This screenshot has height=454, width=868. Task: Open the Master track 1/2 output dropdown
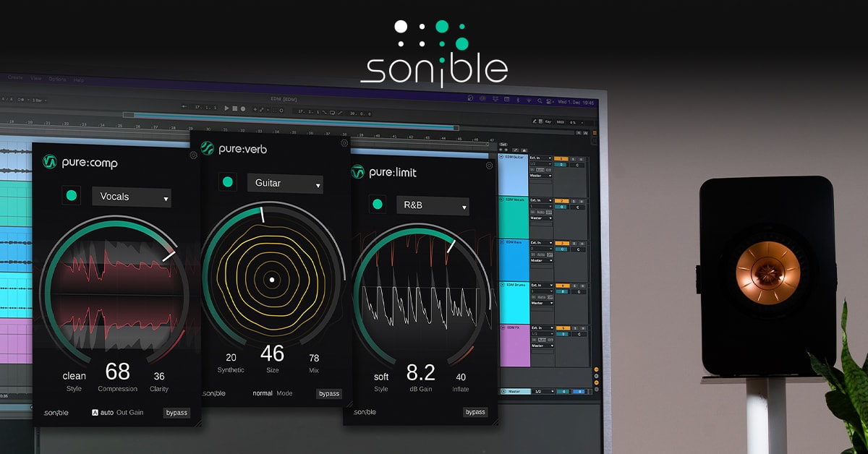[543, 392]
